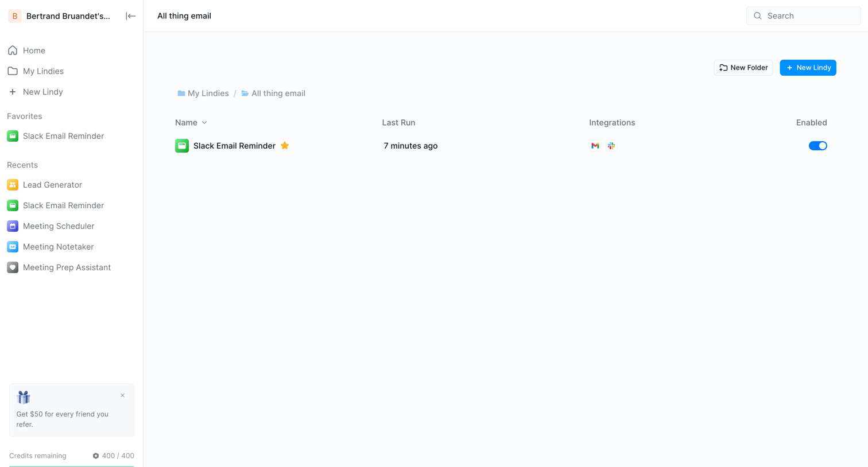Create a New Folder
This screenshot has width=868, height=467.
(743, 68)
